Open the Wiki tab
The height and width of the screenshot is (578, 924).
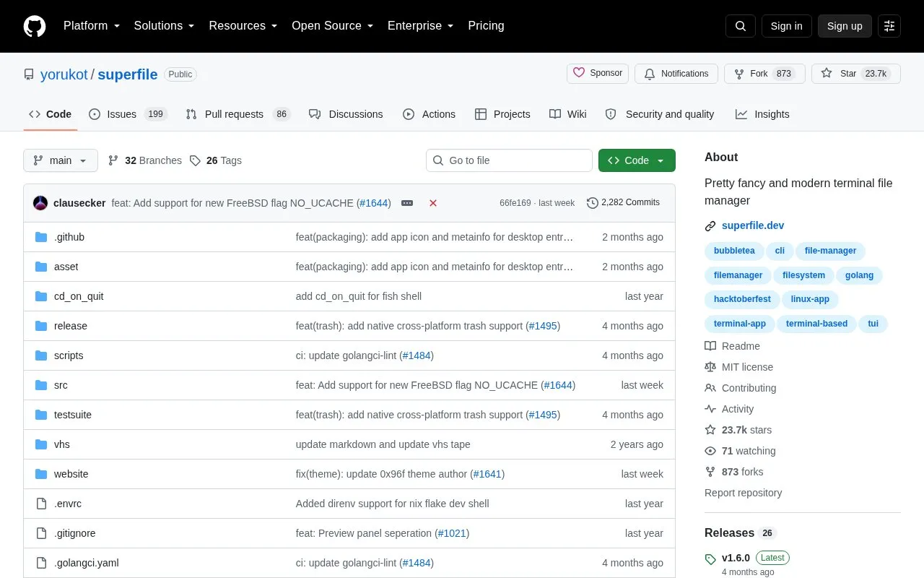pyautogui.click(x=568, y=114)
